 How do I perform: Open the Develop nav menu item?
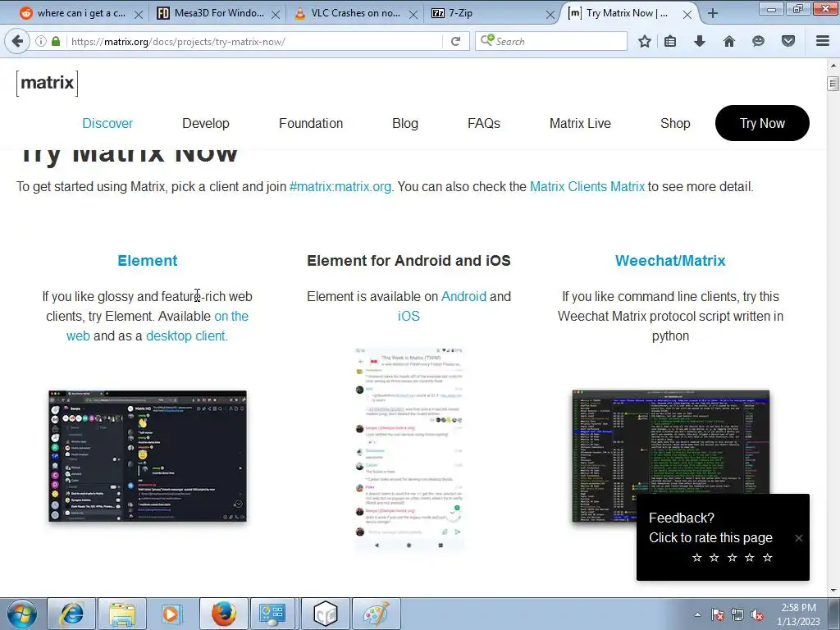click(206, 123)
